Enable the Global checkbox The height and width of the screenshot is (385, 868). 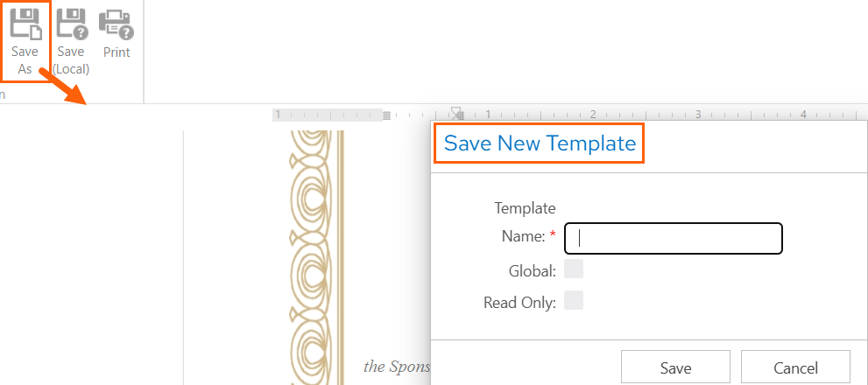coord(574,269)
